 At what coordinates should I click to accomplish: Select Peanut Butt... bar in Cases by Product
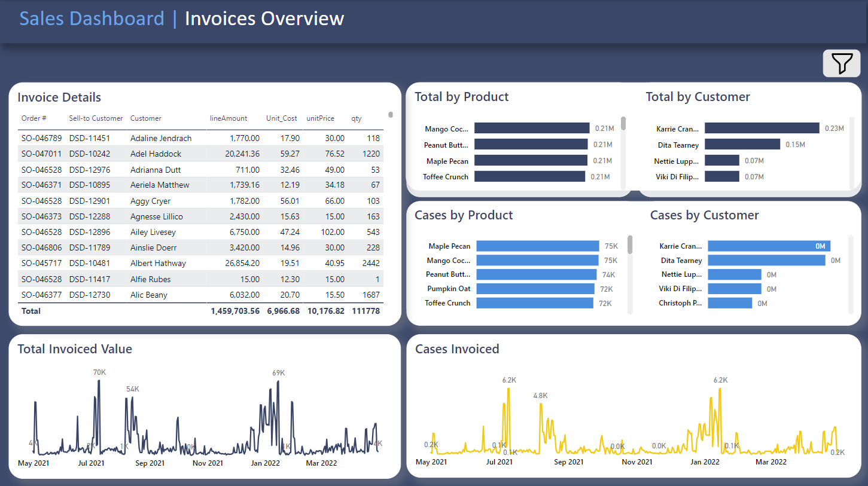coord(537,274)
